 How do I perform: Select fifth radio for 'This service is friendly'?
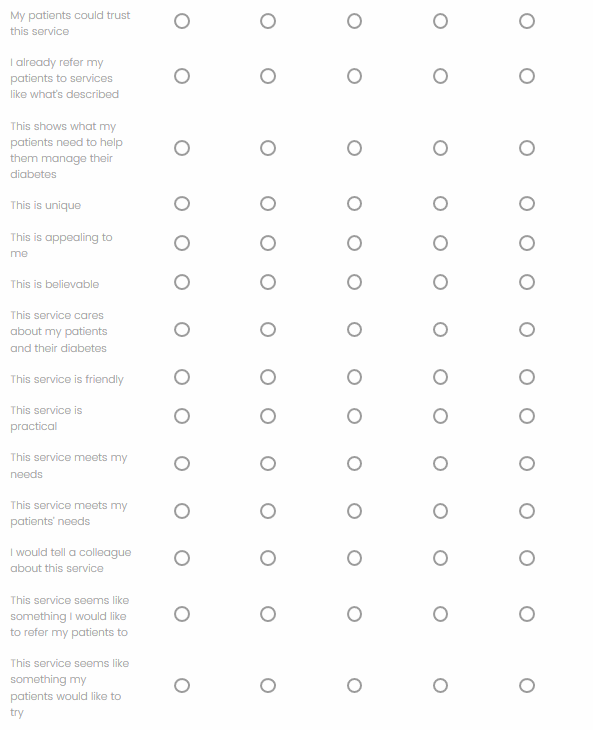click(526, 377)
